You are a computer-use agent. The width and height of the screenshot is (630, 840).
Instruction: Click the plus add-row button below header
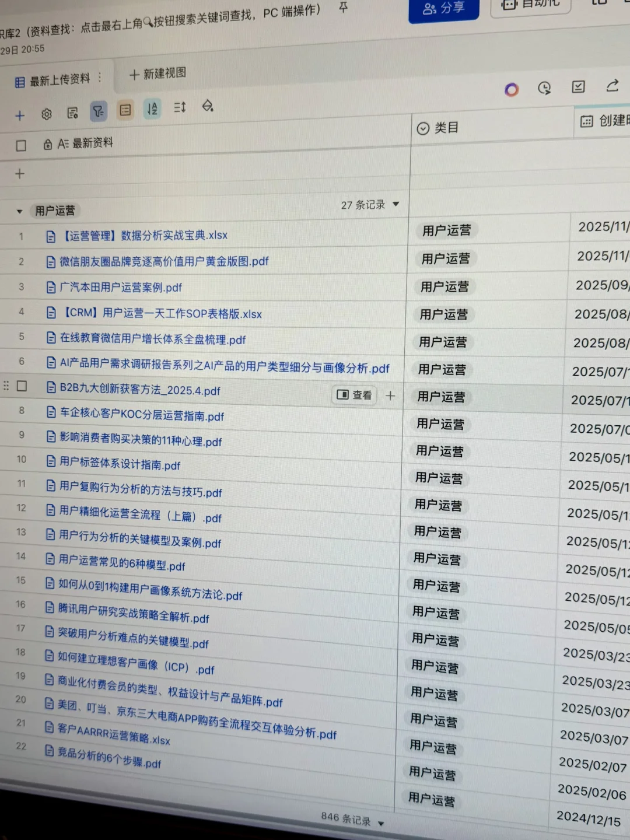click(x=20, y=173)
